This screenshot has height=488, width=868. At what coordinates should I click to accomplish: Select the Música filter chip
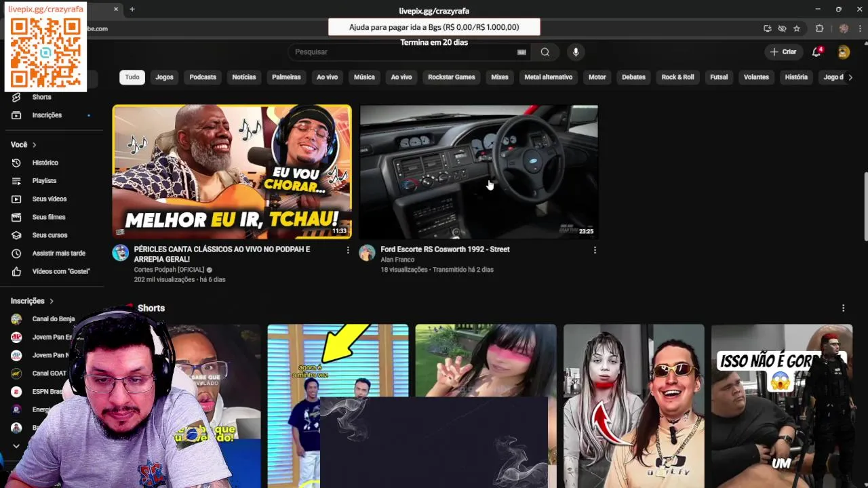364,77
